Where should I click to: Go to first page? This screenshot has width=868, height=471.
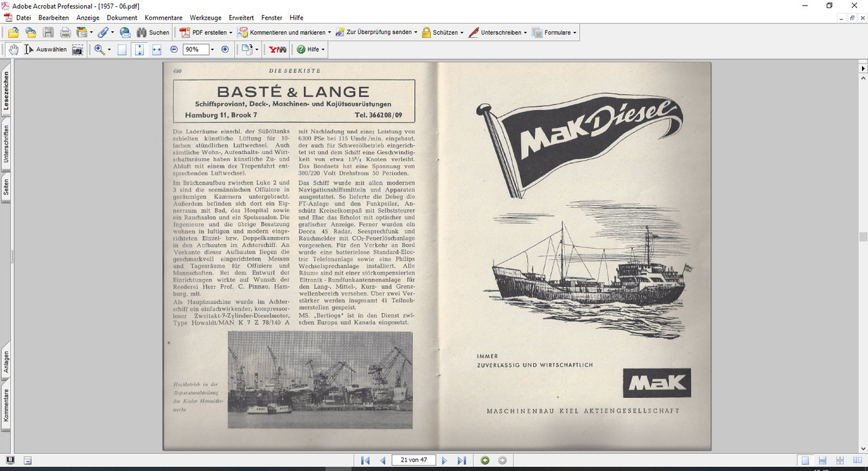365,460
